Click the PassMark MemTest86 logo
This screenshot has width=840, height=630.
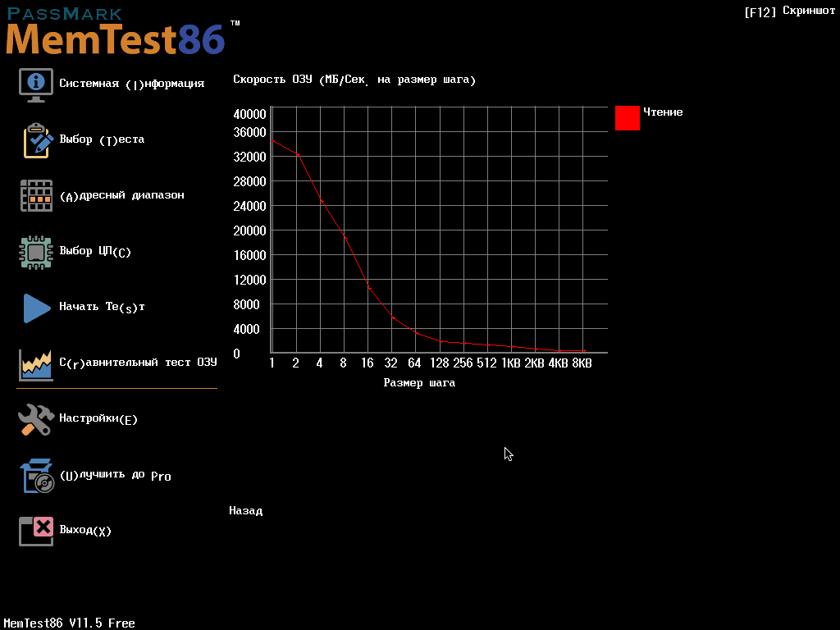pos(123,31)
